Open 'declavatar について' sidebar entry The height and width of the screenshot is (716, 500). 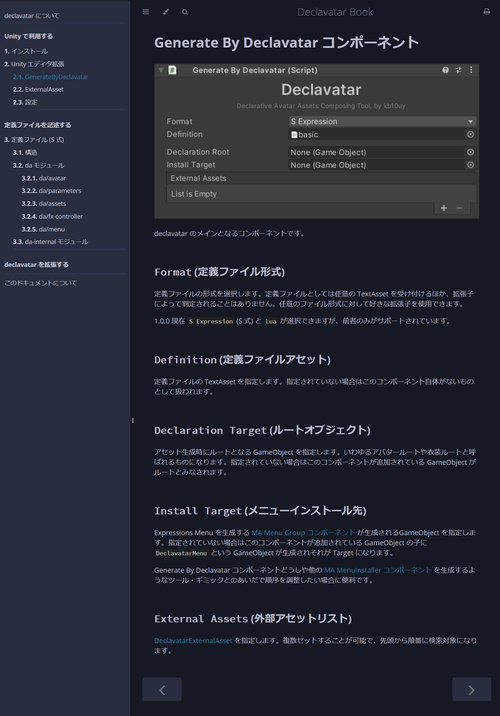(32, 16)
